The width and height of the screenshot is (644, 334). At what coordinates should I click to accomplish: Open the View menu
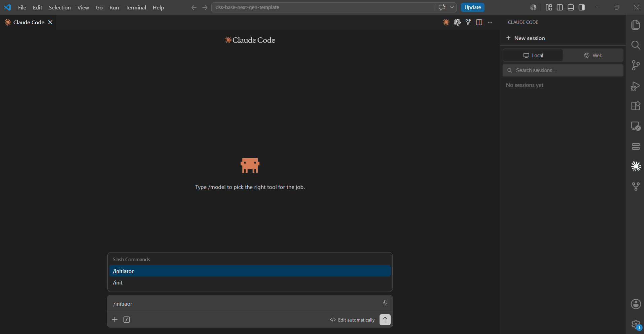(x=83, y=7)
